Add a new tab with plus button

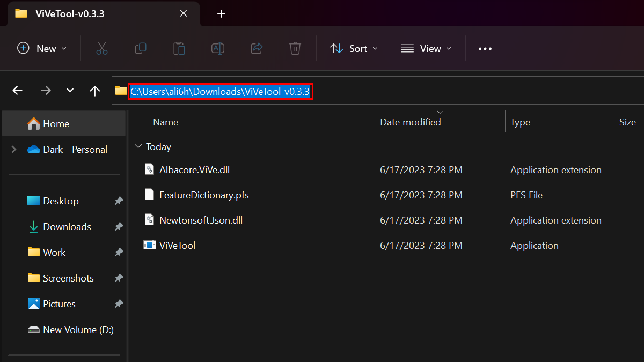(x=221, y=14)
